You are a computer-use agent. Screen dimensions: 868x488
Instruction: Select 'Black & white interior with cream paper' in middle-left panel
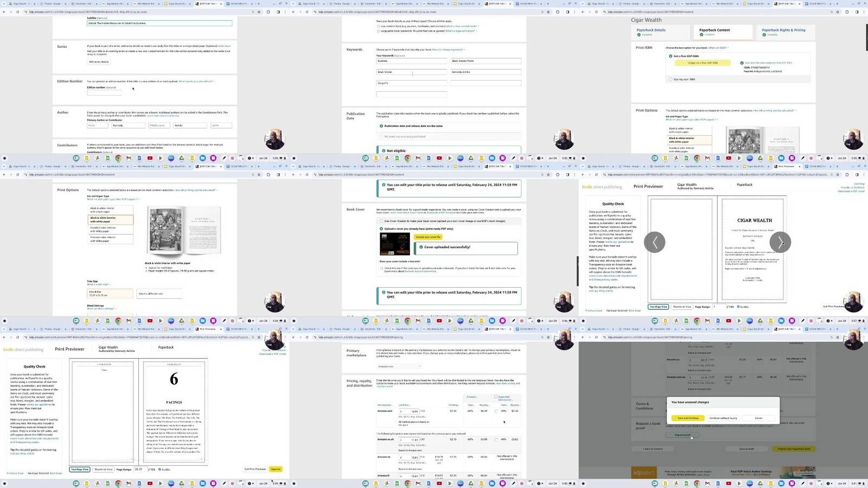click(x=110, y=210)
